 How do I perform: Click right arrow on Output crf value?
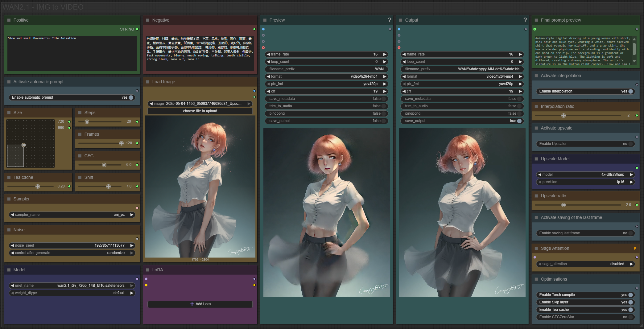click(520, 91)
